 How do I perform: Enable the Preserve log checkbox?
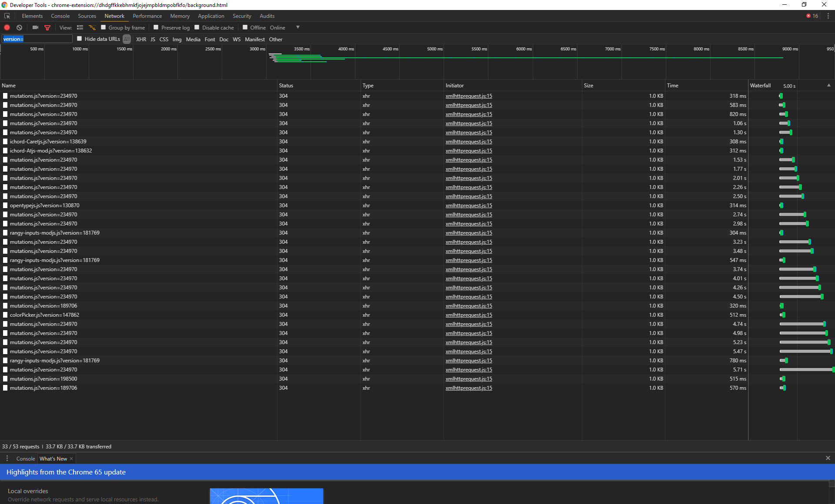[x=156, y=27]
